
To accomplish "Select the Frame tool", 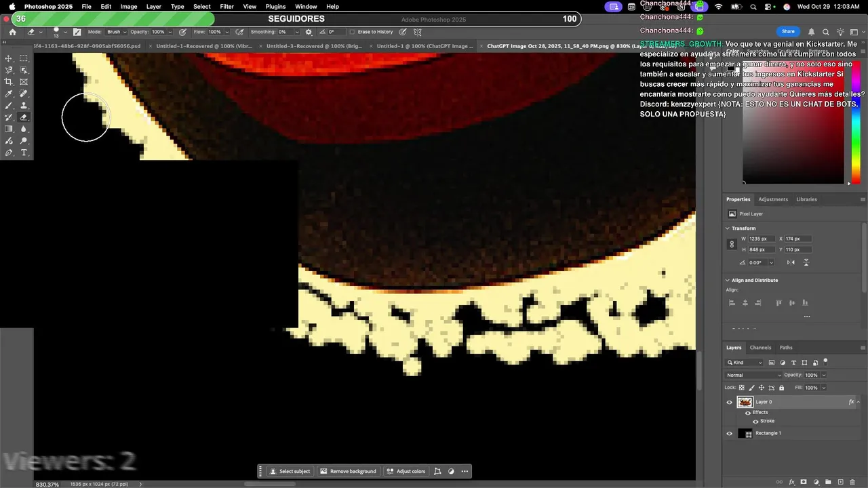I will 24,82.
